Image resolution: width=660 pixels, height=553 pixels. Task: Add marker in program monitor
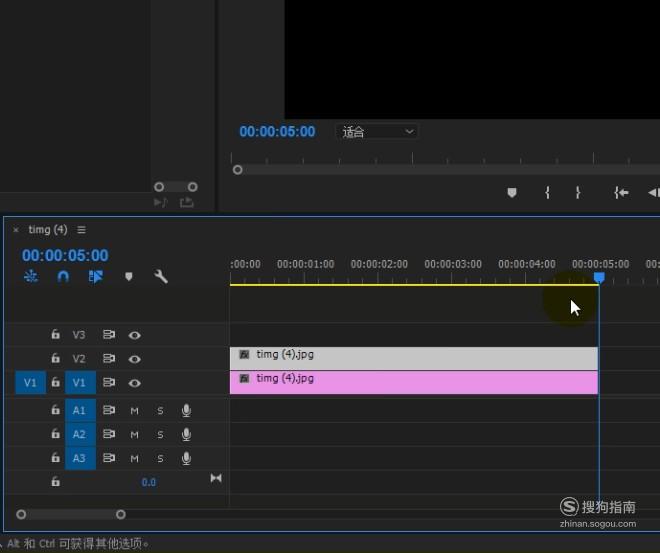512,193
